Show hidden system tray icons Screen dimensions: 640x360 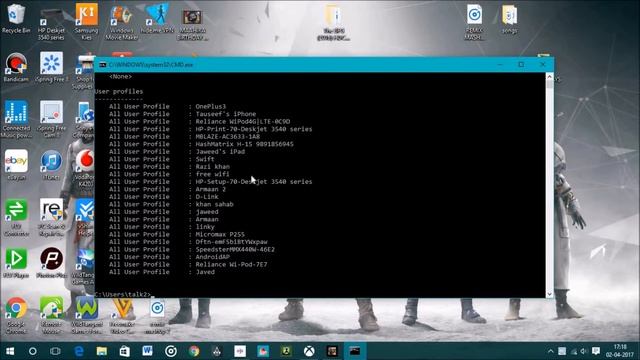pos(551,351)
